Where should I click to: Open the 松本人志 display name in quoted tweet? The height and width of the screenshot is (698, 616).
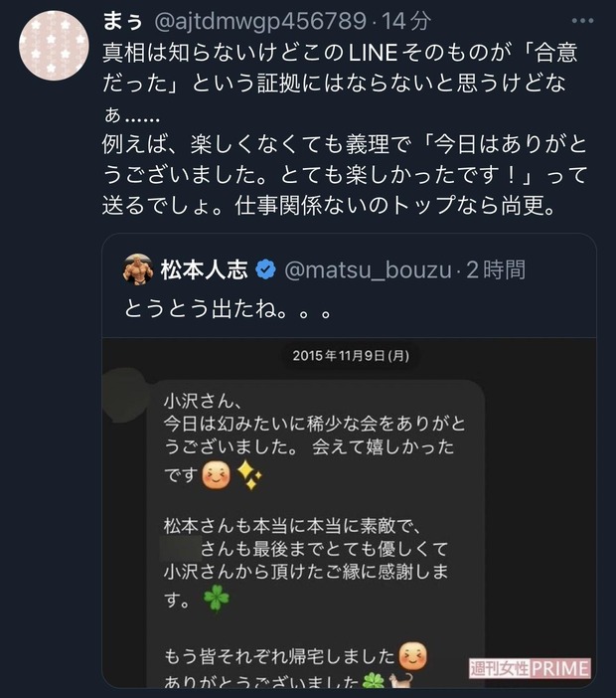[x=203, y=269]
